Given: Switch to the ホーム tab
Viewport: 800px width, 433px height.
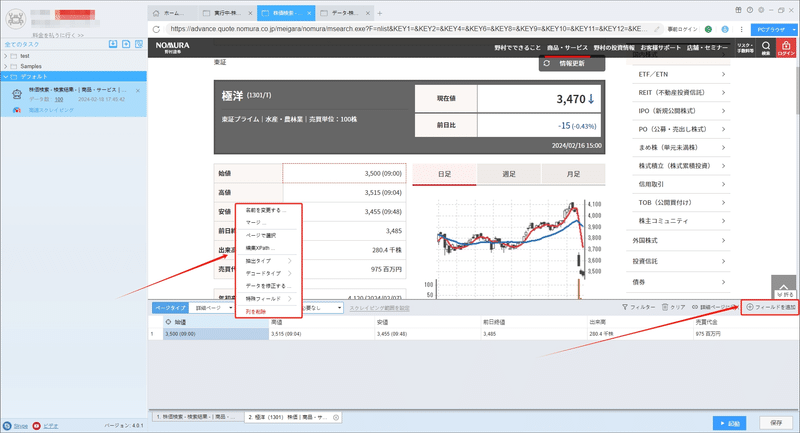Looking at the screenshot, I should coord(172,13).
